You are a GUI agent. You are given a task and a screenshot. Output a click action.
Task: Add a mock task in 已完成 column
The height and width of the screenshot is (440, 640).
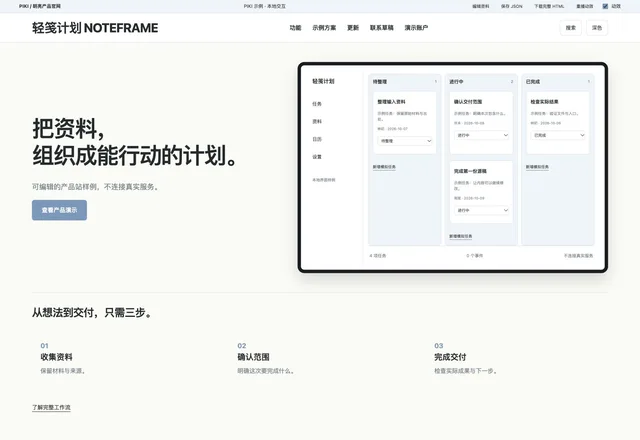pyautogui.click(x=537, y=167)
